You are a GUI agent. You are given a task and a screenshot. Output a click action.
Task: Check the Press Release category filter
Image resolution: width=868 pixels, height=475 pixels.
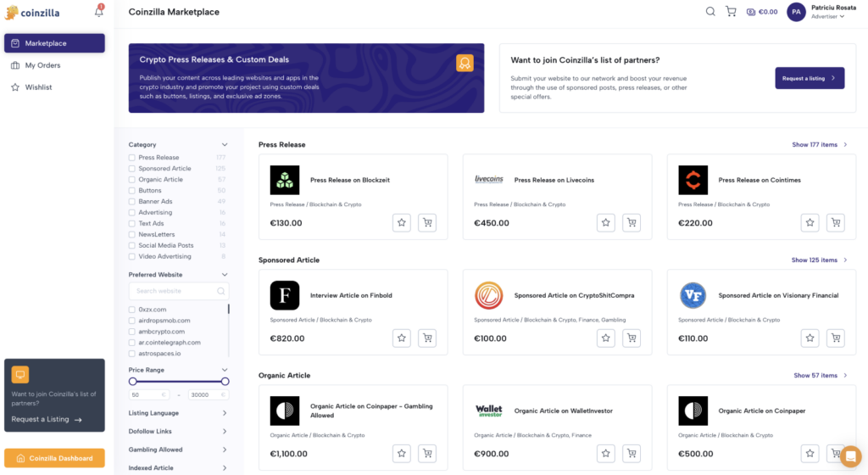(x=131, y=158)
